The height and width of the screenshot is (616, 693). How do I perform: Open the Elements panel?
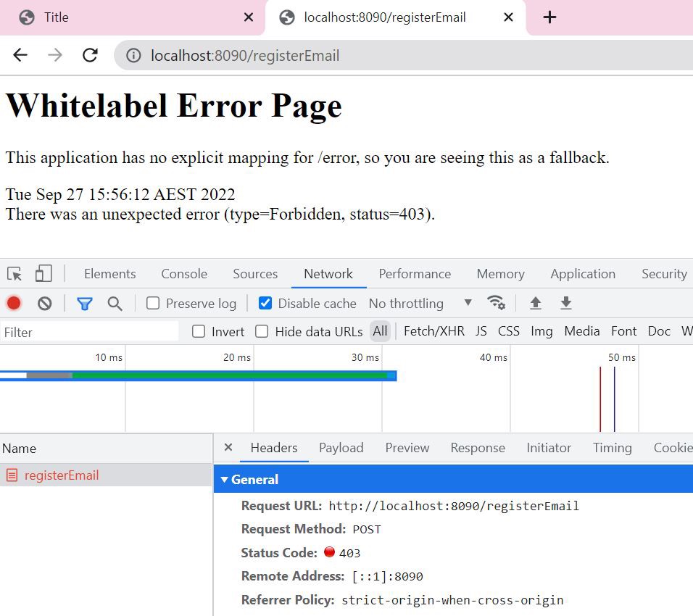pyautogui.click(x=110, y=274)
